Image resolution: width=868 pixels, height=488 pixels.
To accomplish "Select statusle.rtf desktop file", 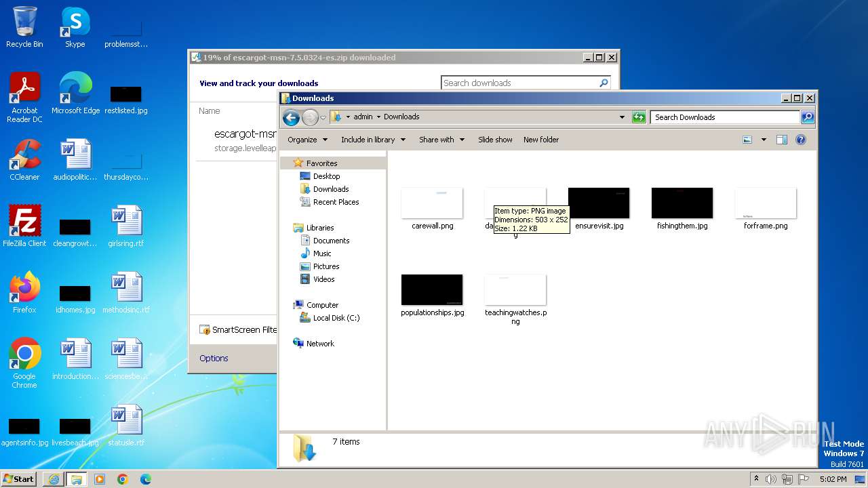I will click(126, 426).
